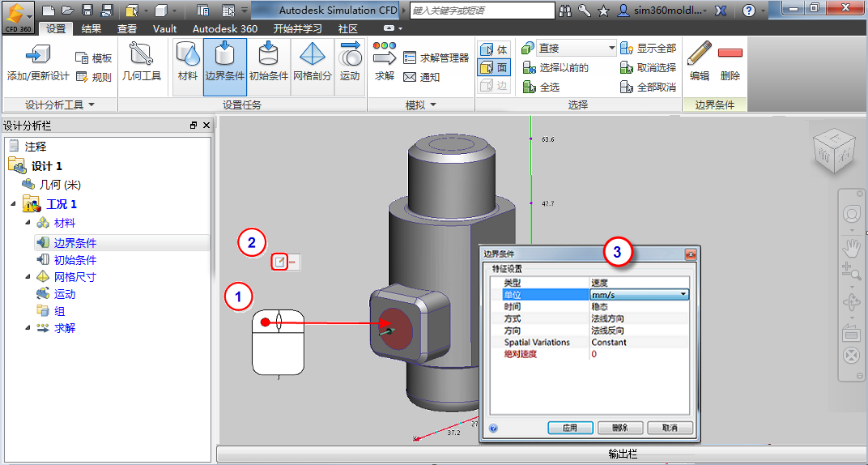Open the 通知 notification settings
Viewport: 868px width, 465px height.
pos(421,78)
